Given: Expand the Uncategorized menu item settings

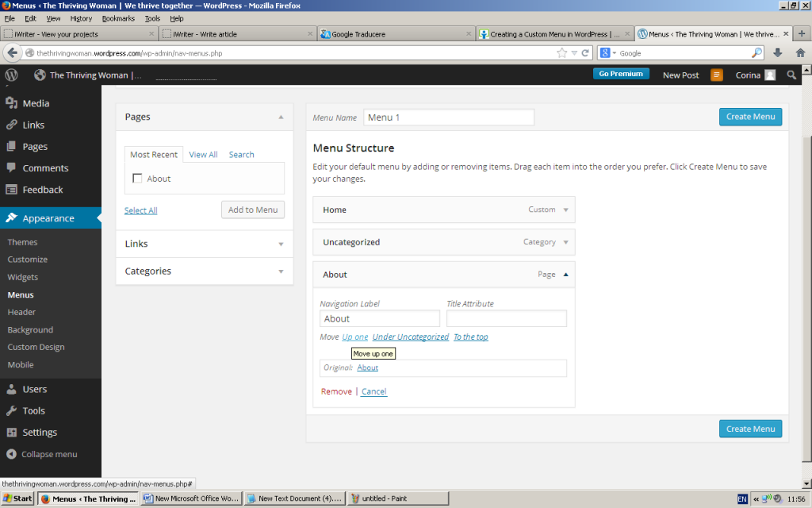Looking at the screenshot, I should click(x=565, y=242).
